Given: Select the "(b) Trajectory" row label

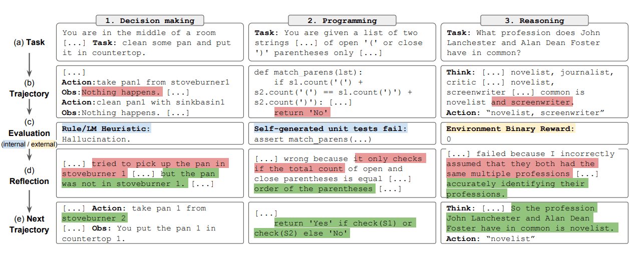Looking at the screenshot, I should (29, 88).
